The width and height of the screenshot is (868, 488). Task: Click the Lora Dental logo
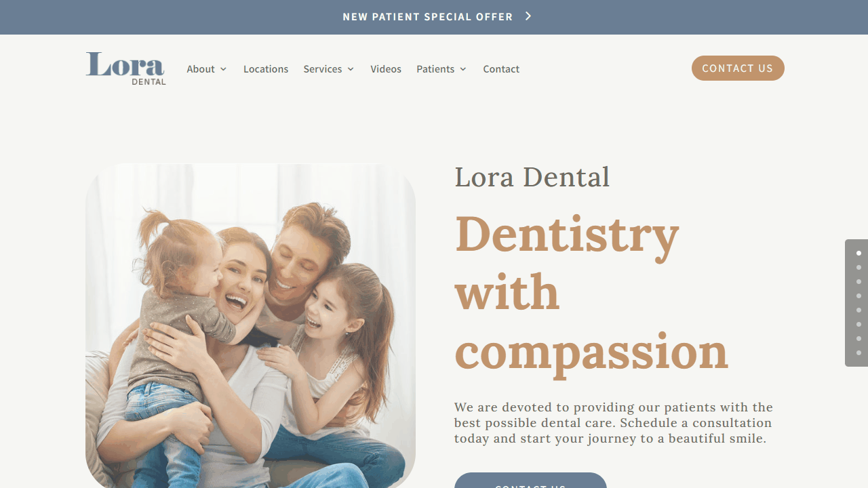pos(125,68)
